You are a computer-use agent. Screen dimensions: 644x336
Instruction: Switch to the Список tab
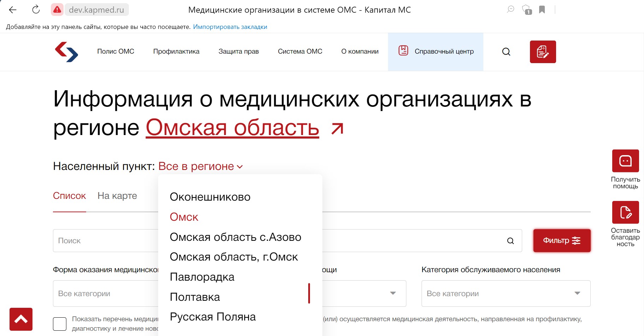coord(69,196)
